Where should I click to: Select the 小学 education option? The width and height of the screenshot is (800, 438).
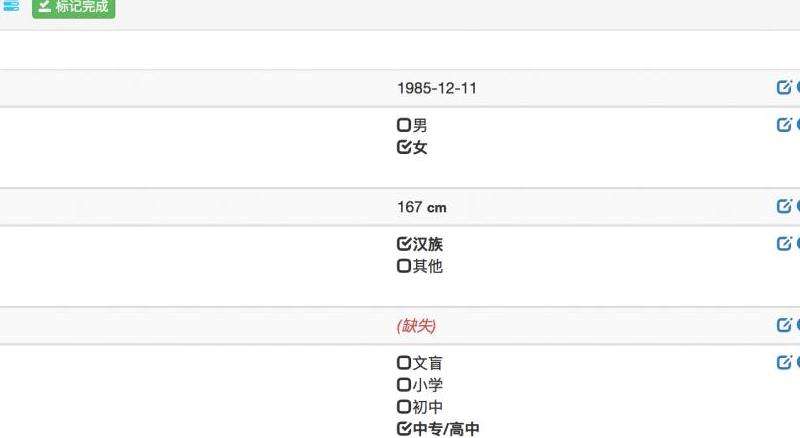point(404,384)
